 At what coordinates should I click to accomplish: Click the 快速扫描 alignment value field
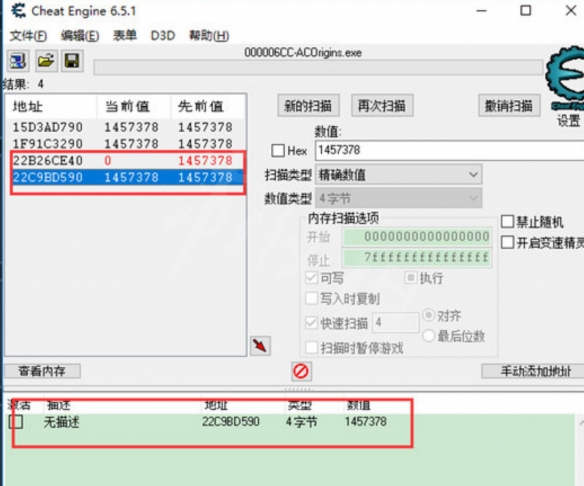click(x=396, y=322)
